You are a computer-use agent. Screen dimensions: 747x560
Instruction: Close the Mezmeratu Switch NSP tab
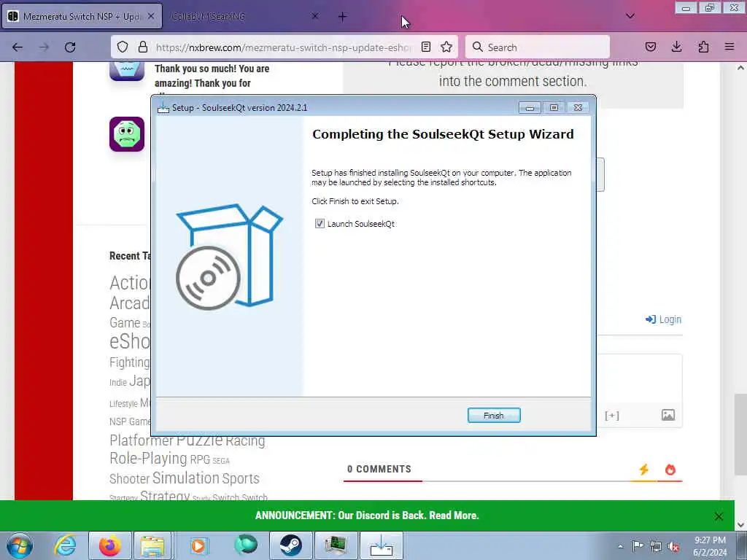(x=150, y=16)
